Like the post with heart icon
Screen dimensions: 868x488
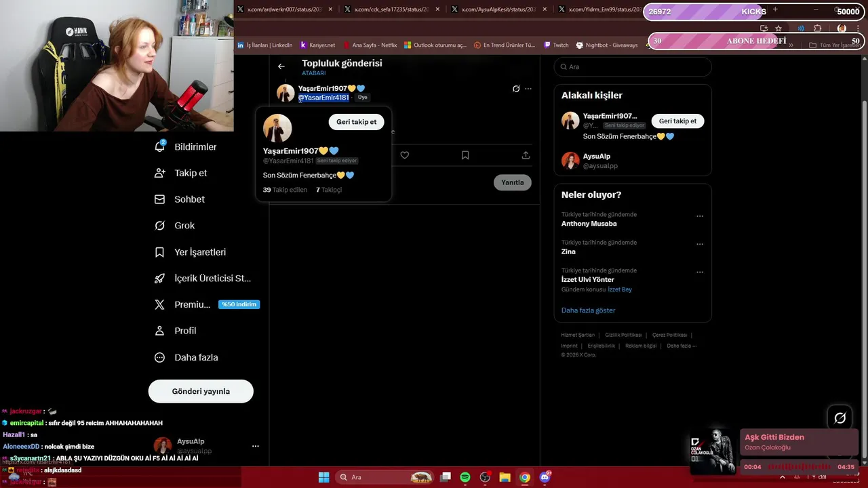tap(405, 155)
